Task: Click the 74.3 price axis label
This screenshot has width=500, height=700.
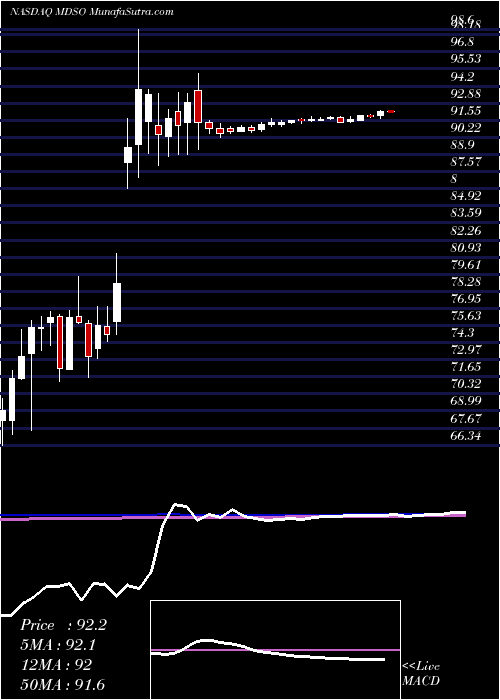Action: pyautogui.click(x=462, y=333)
